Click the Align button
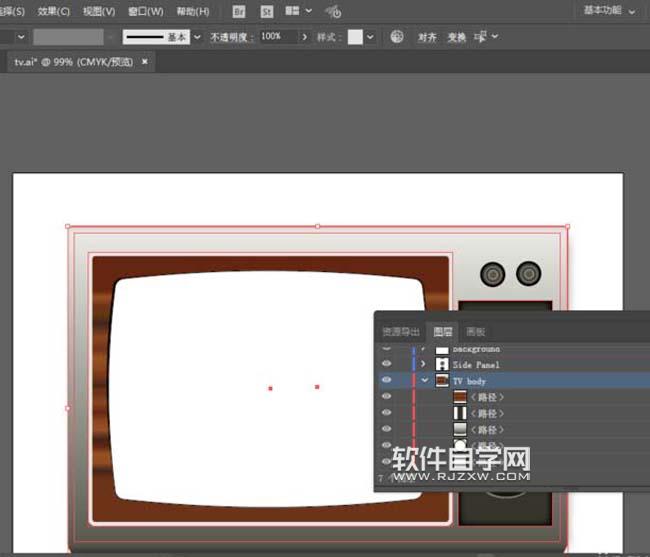 tap(427, 37)
